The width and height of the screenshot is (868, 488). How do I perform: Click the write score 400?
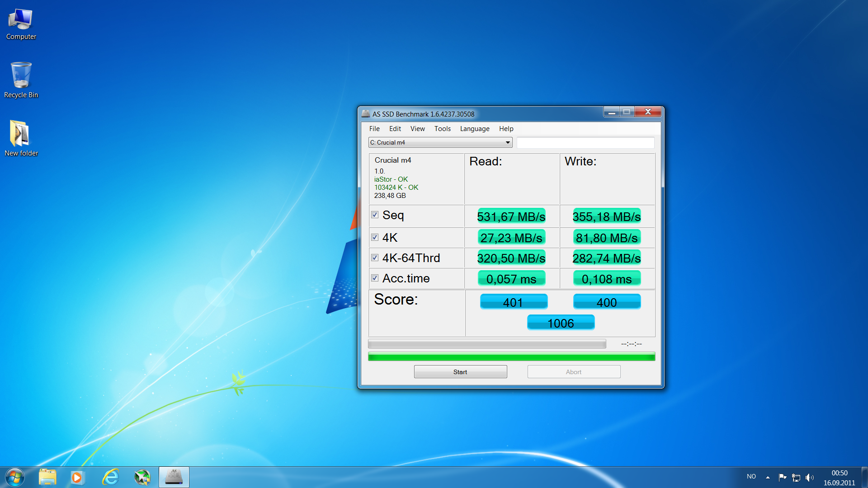(x=607, y=302)
